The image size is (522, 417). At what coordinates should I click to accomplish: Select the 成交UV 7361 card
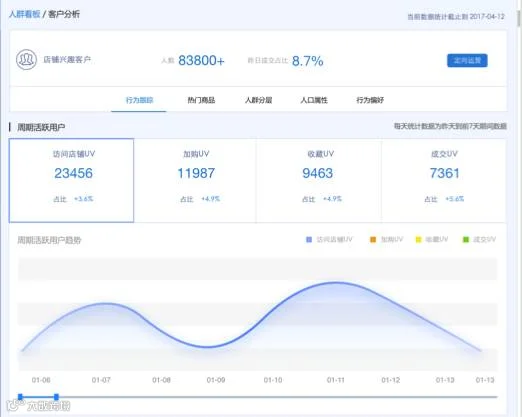click(x=444, y=180)
